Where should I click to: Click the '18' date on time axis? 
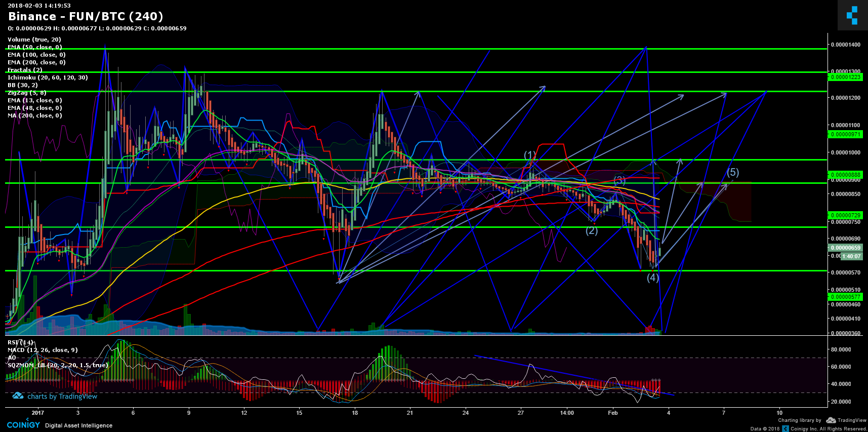point(355,413)
